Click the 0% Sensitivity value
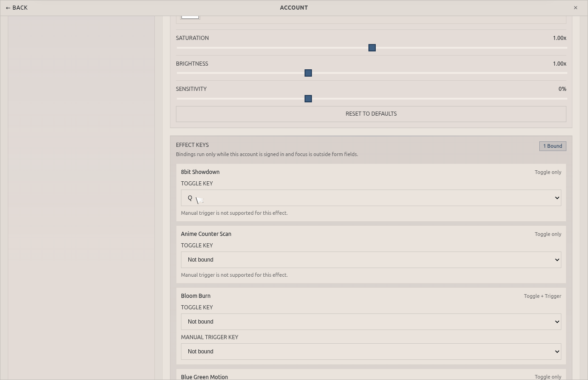The height and width of the screenshot is (380, 588). (562, 89)
